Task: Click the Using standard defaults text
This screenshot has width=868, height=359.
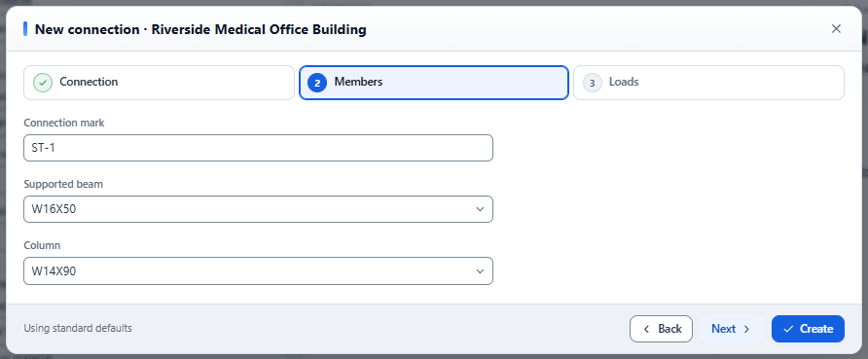Action: tap(78, 328)
